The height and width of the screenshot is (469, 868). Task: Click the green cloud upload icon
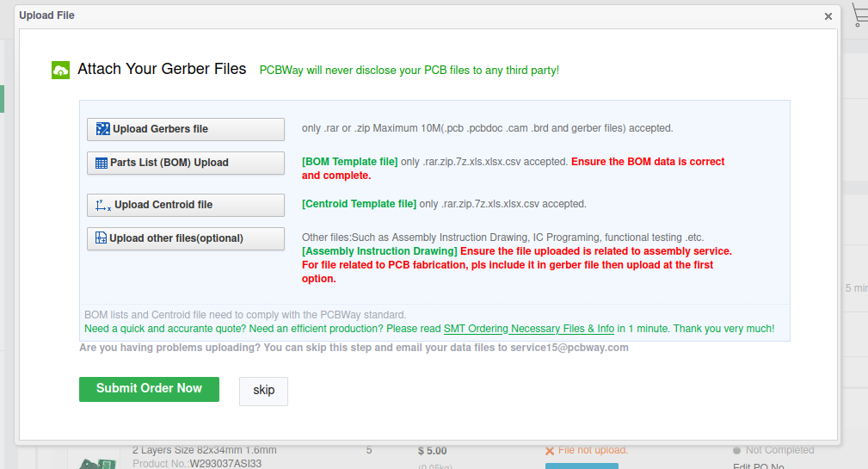(60, 70)
